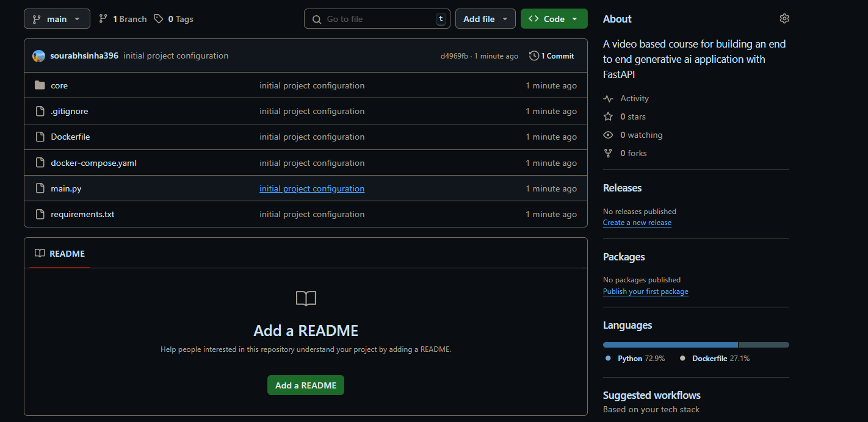Open the requirements.txt file name

click(82, 214)
